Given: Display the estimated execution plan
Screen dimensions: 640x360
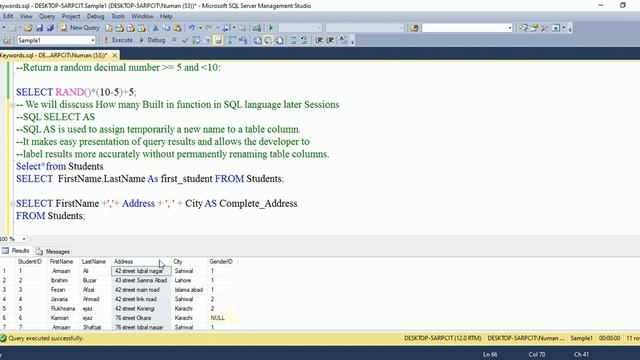Looking at the screenshot, I should click(x=196, y=40).
